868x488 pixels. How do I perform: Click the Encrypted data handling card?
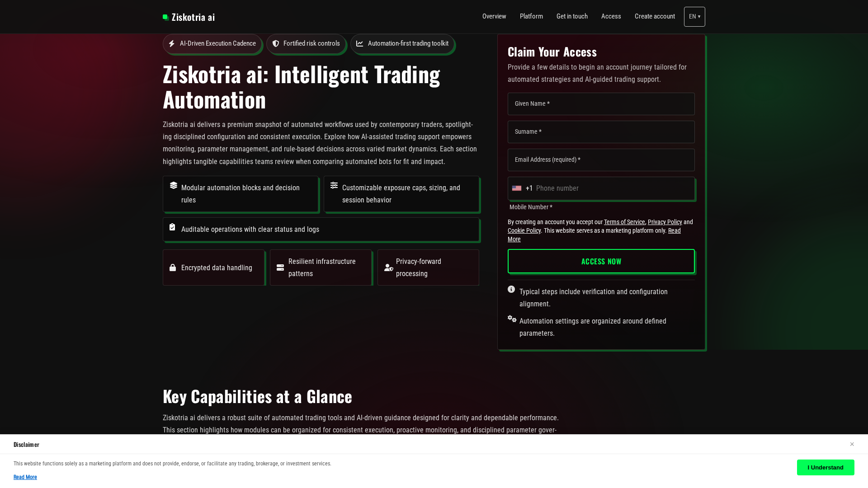tap(213, 267)
